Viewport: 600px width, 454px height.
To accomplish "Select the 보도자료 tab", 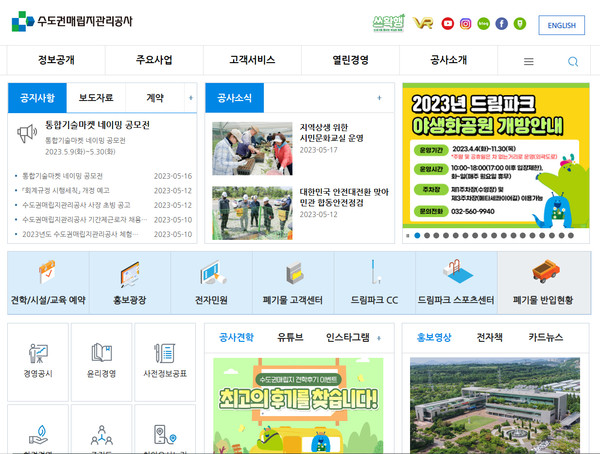I will (x=96, y=98).
